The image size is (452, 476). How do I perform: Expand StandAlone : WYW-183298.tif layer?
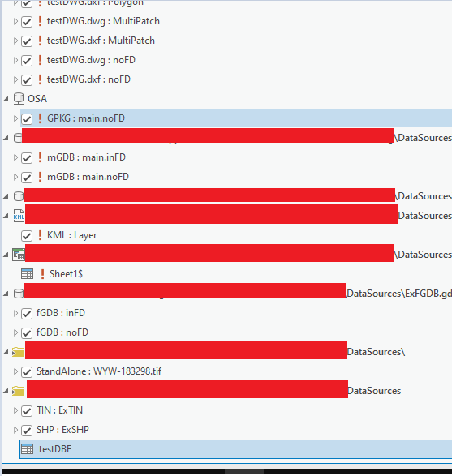point(15,371)
